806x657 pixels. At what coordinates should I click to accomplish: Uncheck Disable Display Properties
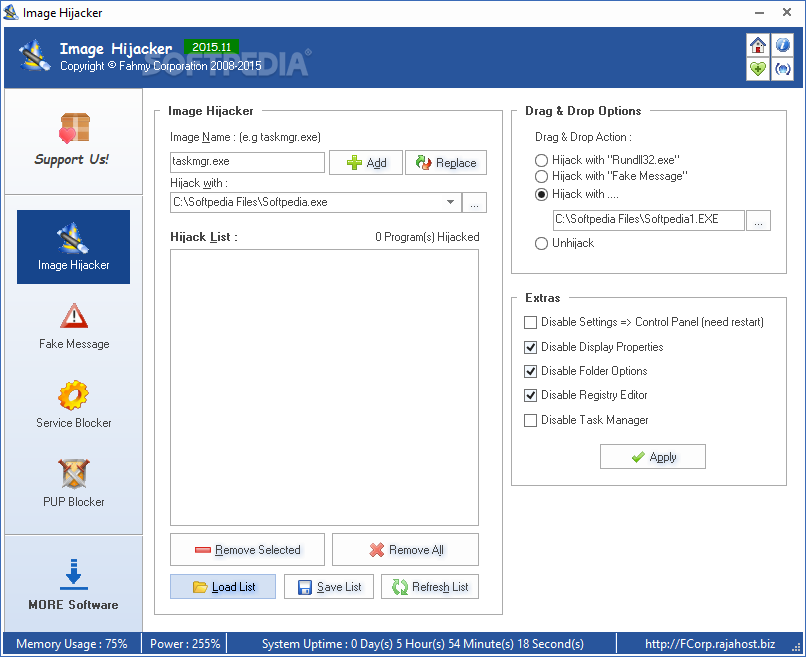pos(530,348)
